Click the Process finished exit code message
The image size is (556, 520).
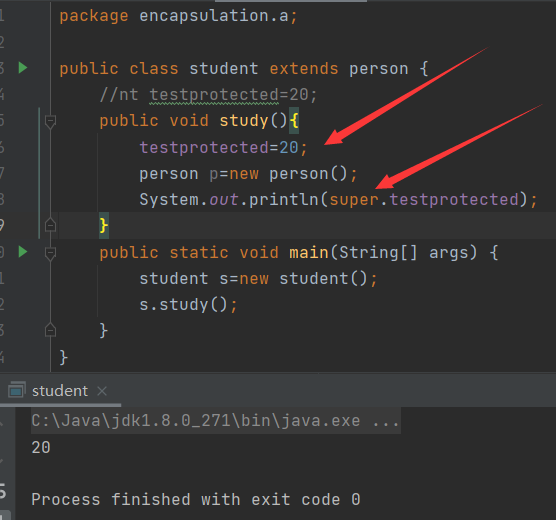[196, 499]
